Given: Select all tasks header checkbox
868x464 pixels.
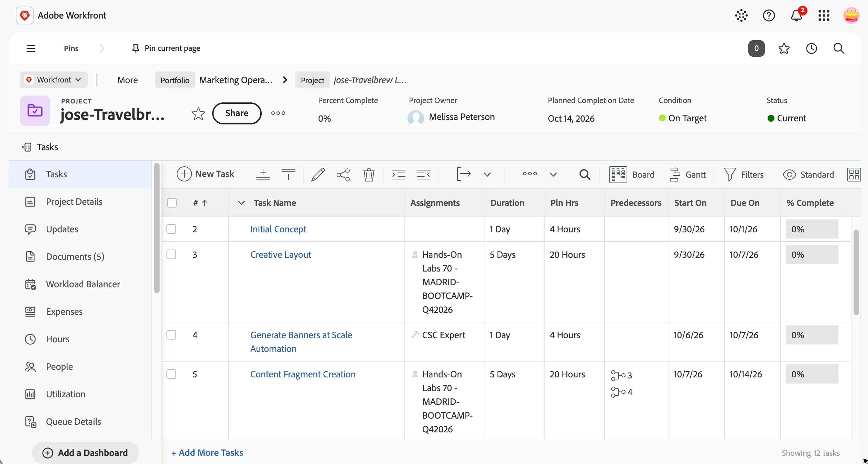Looking at the screenshot, I should coord(172,203).
